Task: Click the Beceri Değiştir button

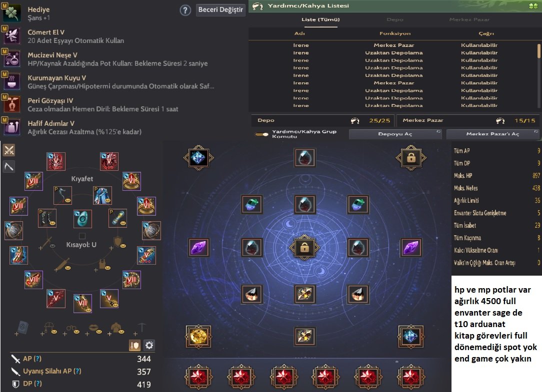Action: (x=220, y=9)
